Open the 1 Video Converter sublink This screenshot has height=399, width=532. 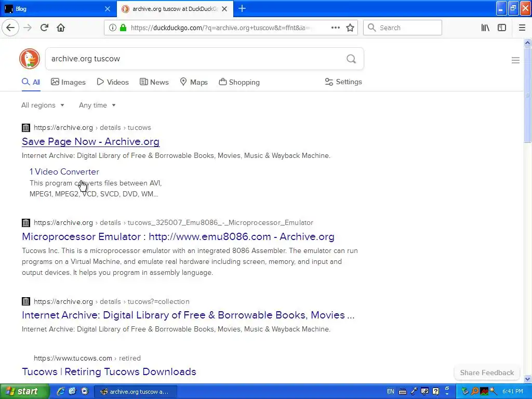[64, 171]
